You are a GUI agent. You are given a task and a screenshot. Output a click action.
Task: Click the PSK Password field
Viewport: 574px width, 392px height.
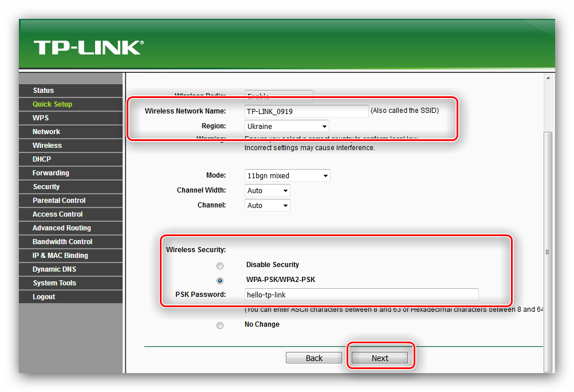tap(361, 295)
